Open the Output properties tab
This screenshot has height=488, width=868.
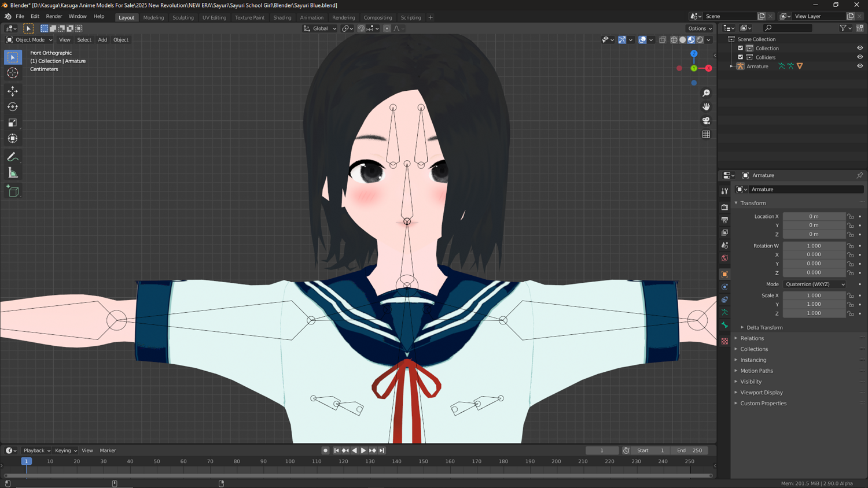[724, 220]
